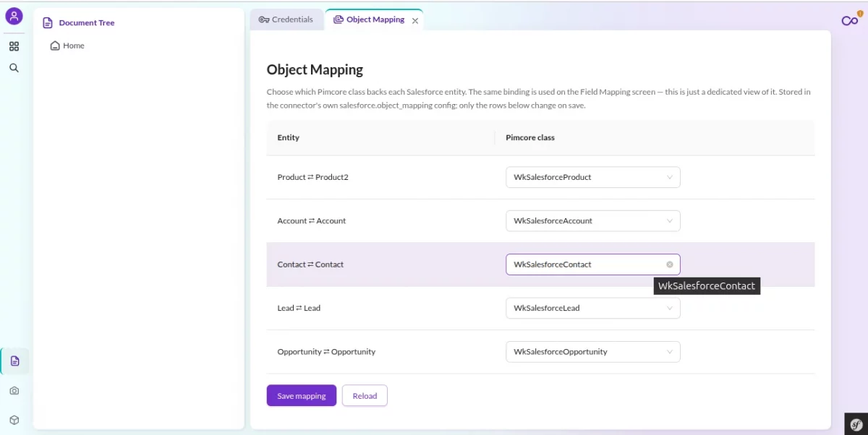
Task: Open the Documents panel icon in left sidebar
Action: 14,361
